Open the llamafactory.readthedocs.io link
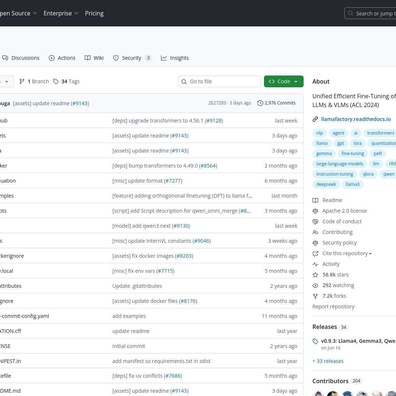396x396 pixels. [x=356, y=119]
